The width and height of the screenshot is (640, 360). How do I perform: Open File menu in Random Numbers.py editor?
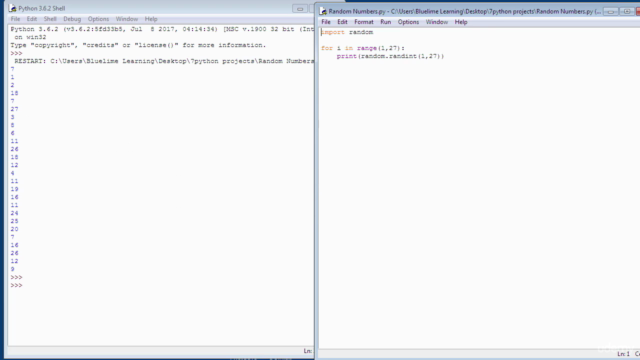(326, 22)
